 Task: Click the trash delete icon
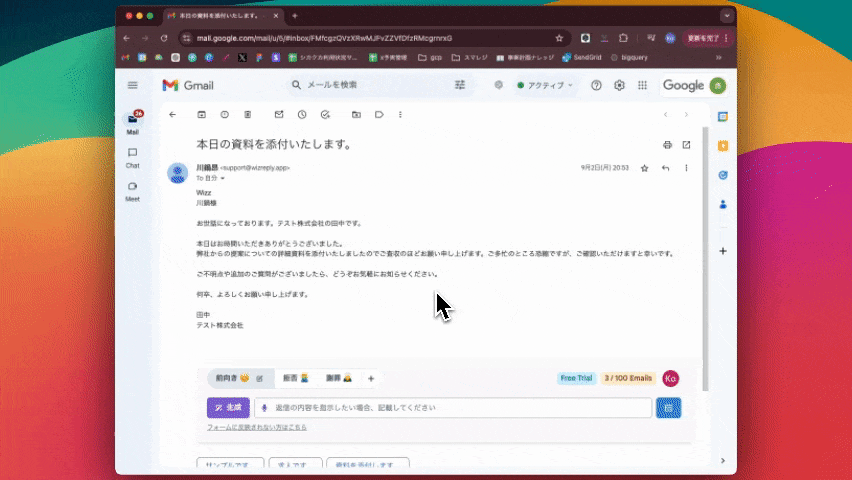pos(247,115)
